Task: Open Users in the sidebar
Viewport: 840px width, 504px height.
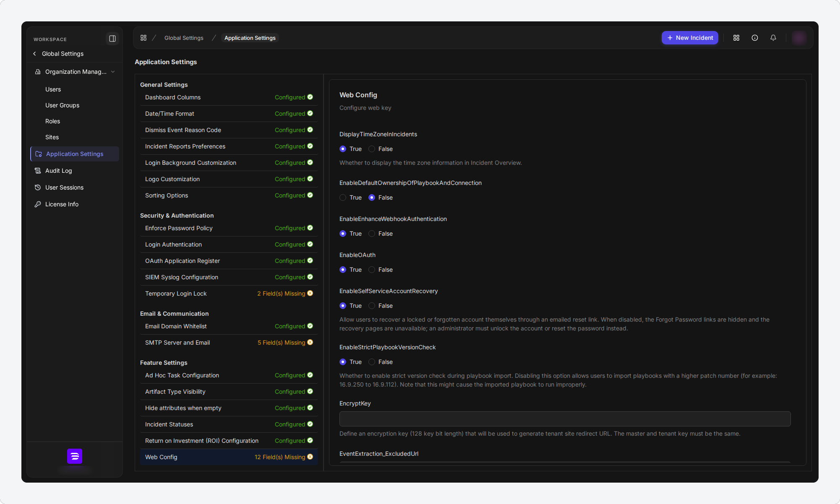Action: [53, 89]
